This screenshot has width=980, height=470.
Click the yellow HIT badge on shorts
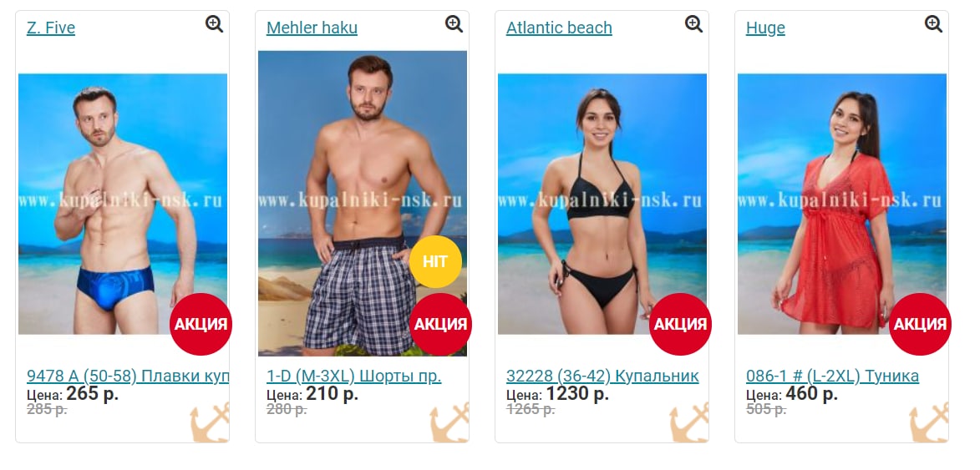point(435,261)
